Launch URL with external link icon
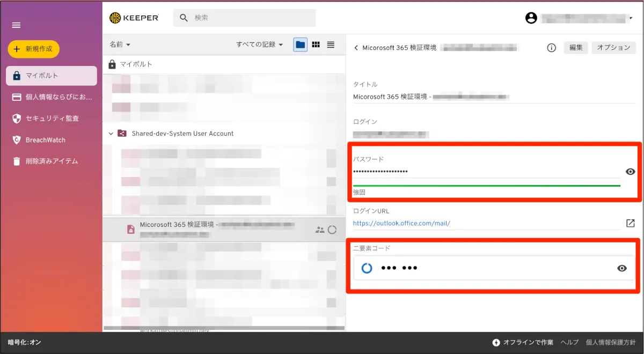Screen dimensions: 644x354 pos(631,223)
